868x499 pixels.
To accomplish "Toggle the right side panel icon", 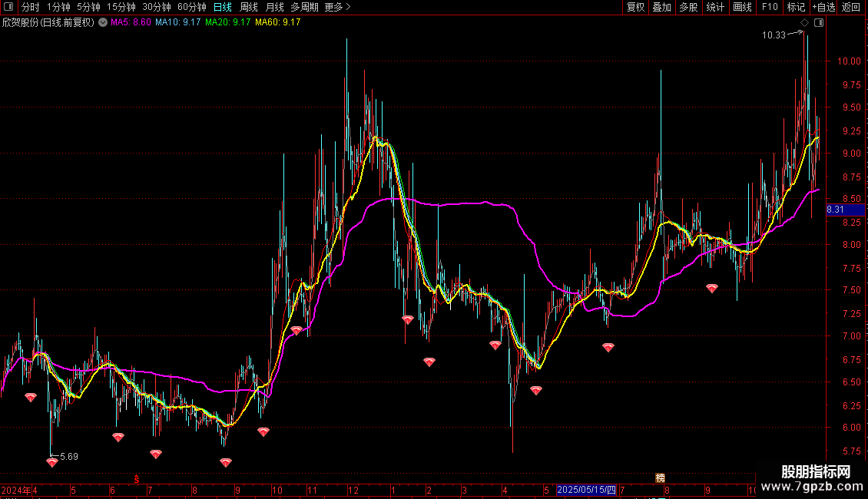I will click(819, 23).
